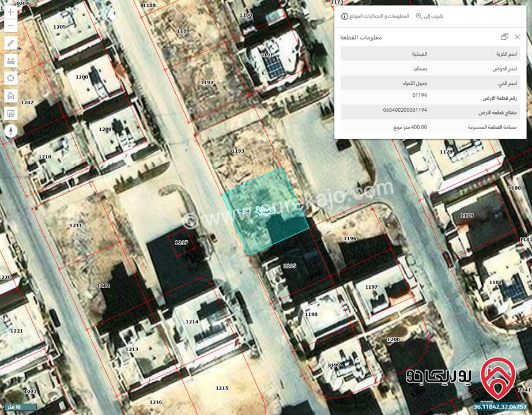Pick parcel 1196 on the map
Viewport: 532px width, 415px height.
(x=349, y=236)
